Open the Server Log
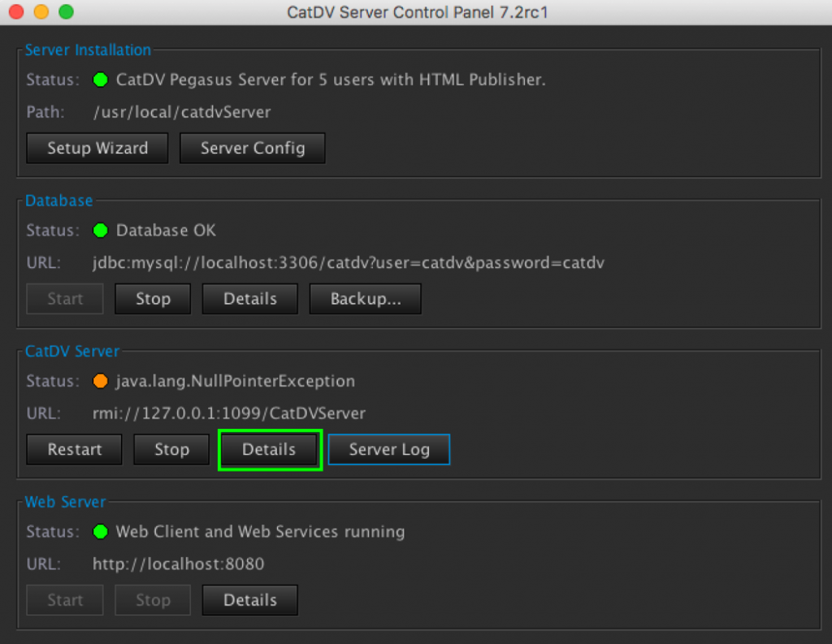The width and height of the screenshot is (832, 644). tap(389, 449)
